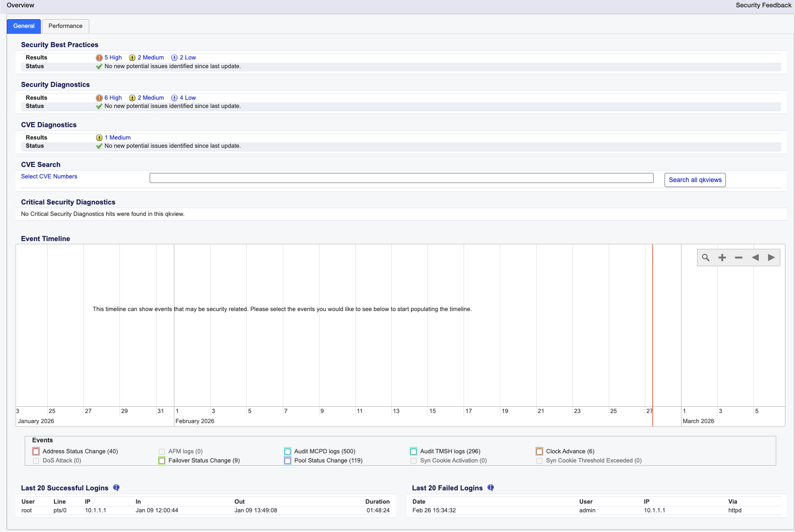Move the timeline backward with left arrow
This screenshot has height=532, width=795.
(755, 258)
